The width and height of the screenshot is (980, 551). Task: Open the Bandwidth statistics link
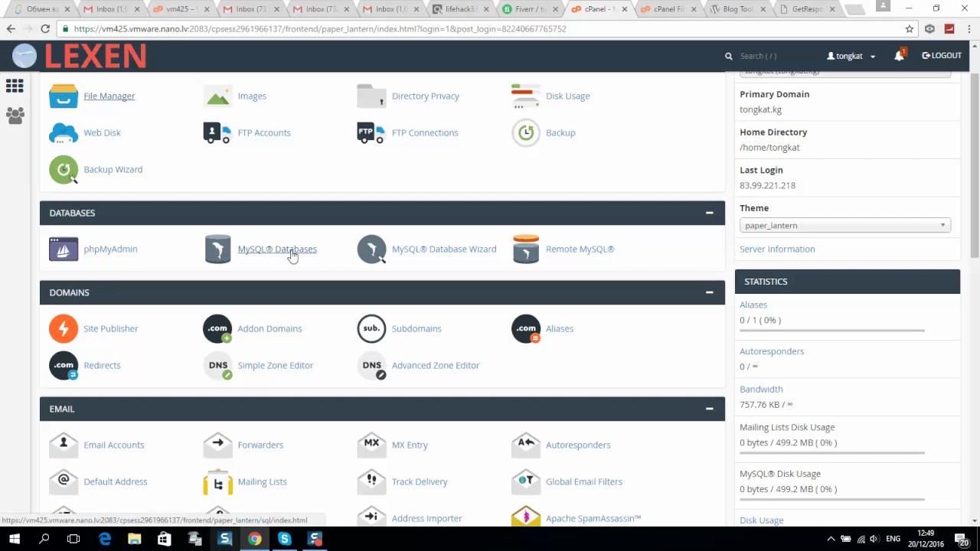pyautogui.click(x=761, y=389)
